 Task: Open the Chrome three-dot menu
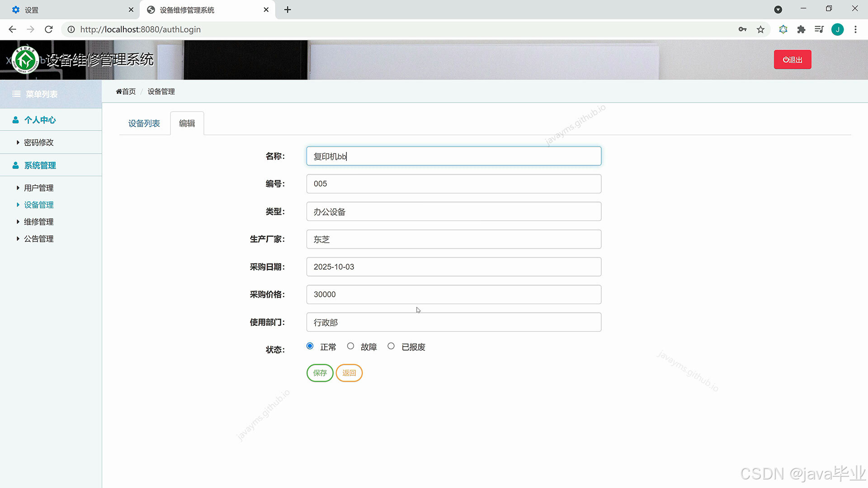point(855,29)
